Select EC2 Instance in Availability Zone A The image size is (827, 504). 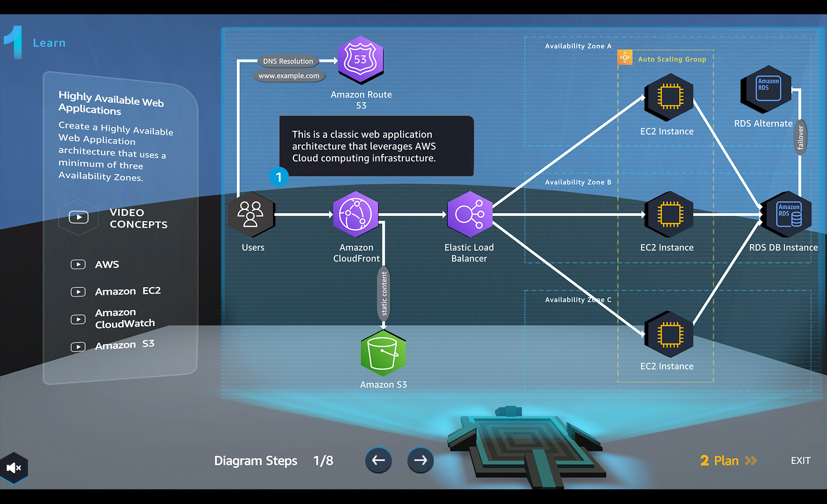coord(669,97)
